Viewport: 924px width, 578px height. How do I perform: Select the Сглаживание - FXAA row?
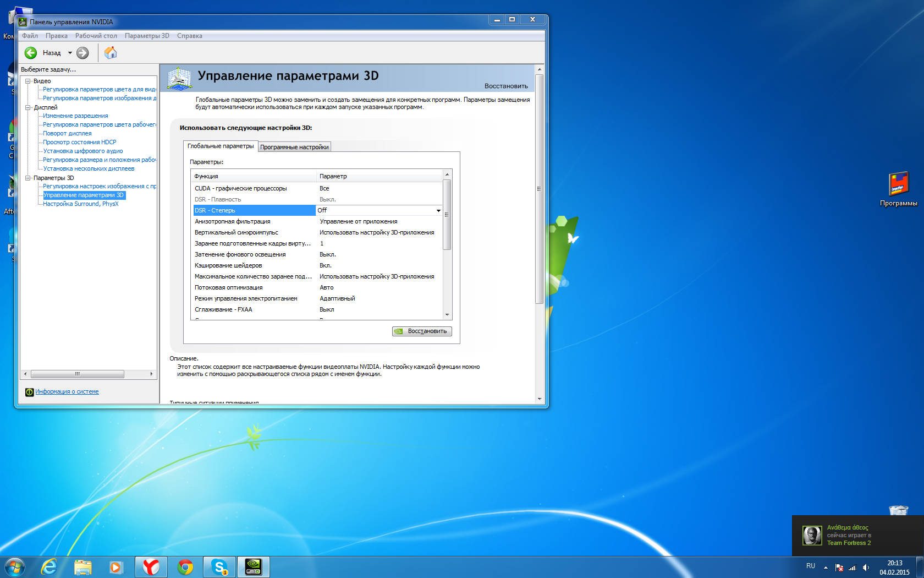pyautogui.click(x=317, y=309)
